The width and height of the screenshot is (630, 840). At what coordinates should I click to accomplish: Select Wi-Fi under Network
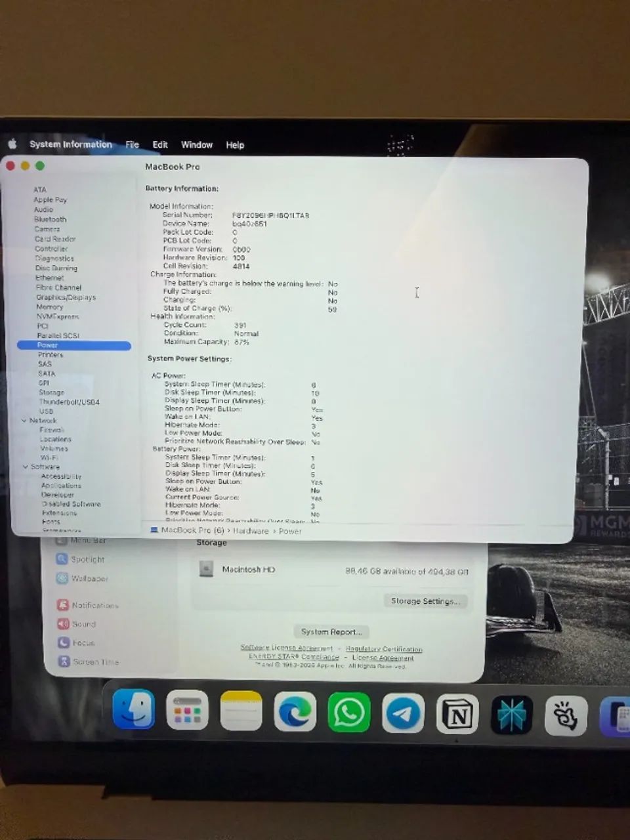coord(49,457)
